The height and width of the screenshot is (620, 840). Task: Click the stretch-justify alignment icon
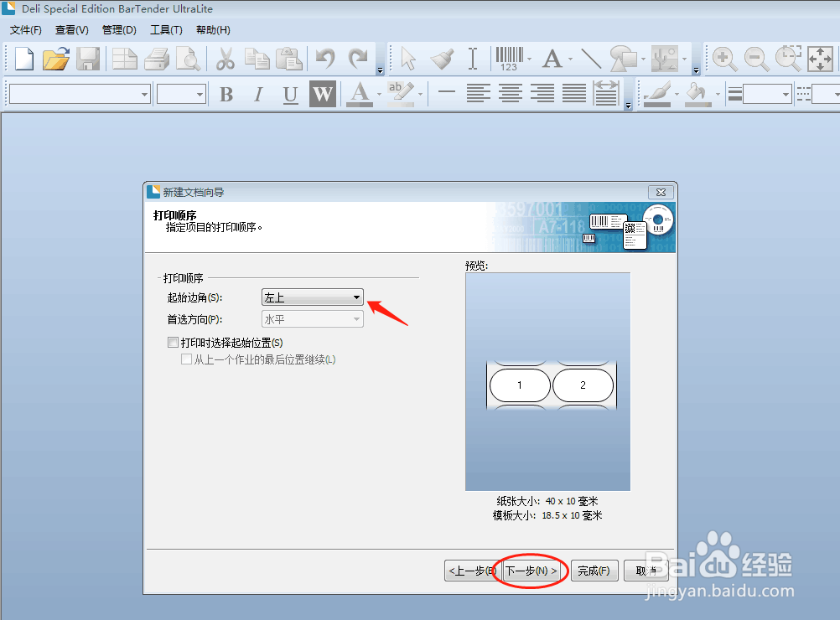[606, 93]
